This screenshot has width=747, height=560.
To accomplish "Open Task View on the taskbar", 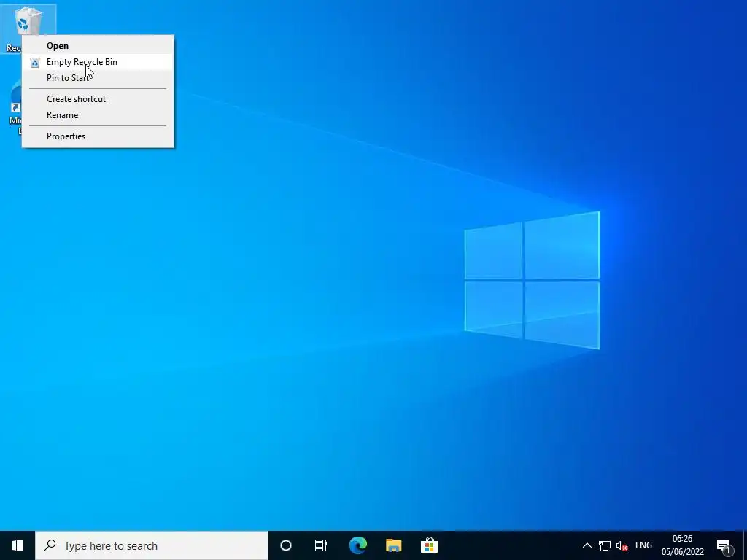I will [x=321, y=545].
